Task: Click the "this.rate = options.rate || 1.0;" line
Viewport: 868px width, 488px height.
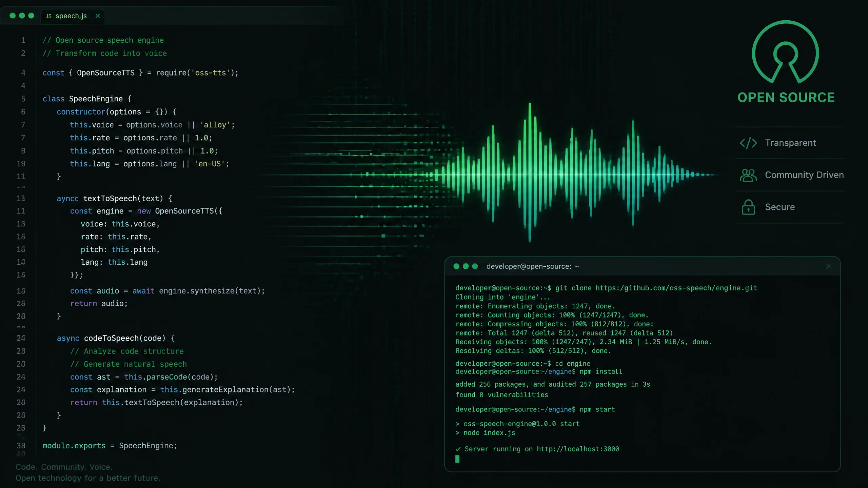Action: click(x=141, y=138)
